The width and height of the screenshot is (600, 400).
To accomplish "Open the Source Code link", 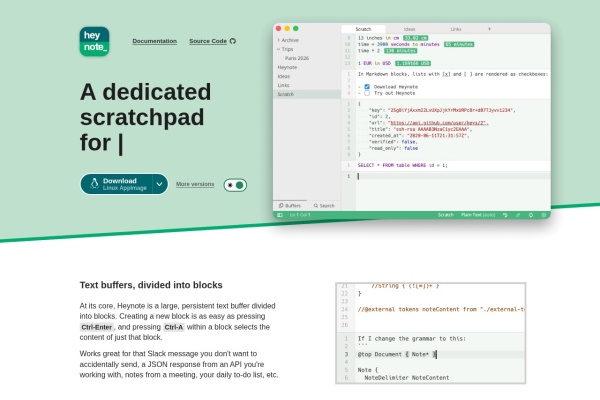I will point(208,41).
